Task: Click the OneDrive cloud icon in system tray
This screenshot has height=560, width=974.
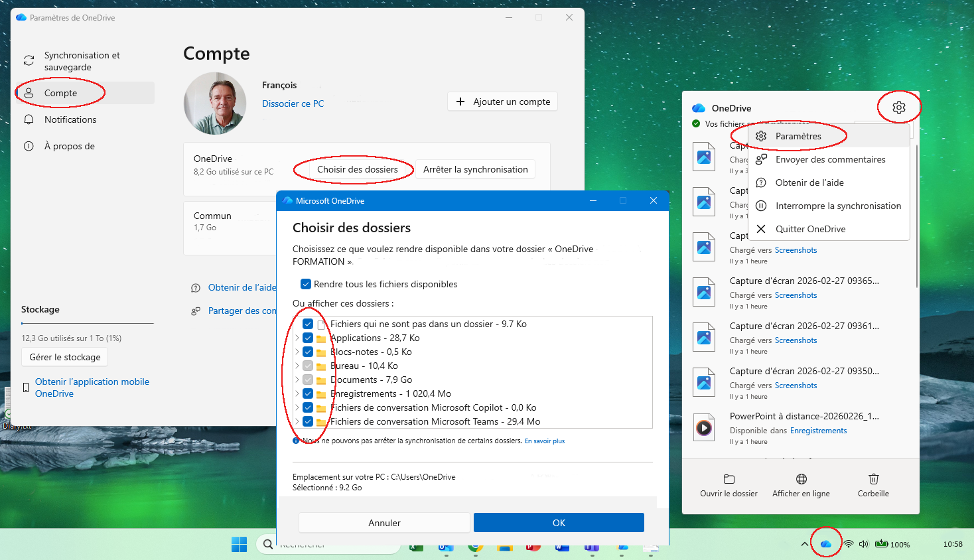Action: click(825, 544)
